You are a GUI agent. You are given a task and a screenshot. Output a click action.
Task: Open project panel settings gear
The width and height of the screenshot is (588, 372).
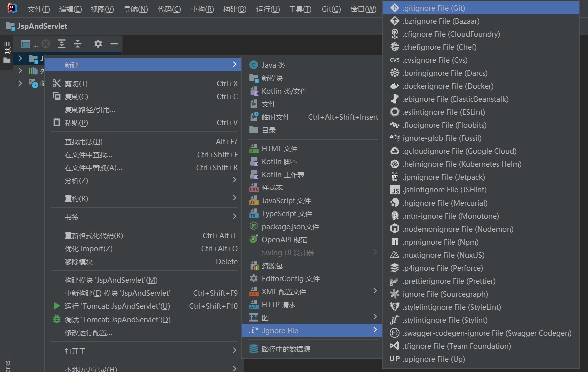tap(98, 44)
